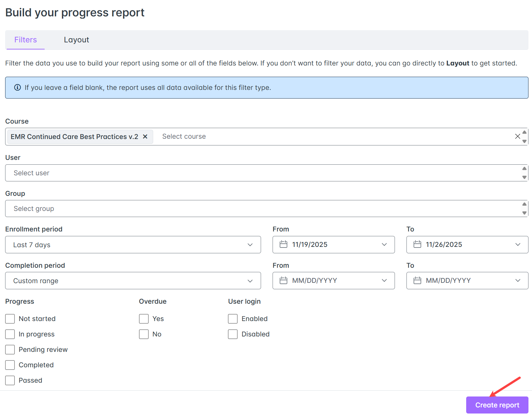The image size is (532, 418).
Task: Click calendar icon in Enrollment period To date
Action: (x=417, y=245)
